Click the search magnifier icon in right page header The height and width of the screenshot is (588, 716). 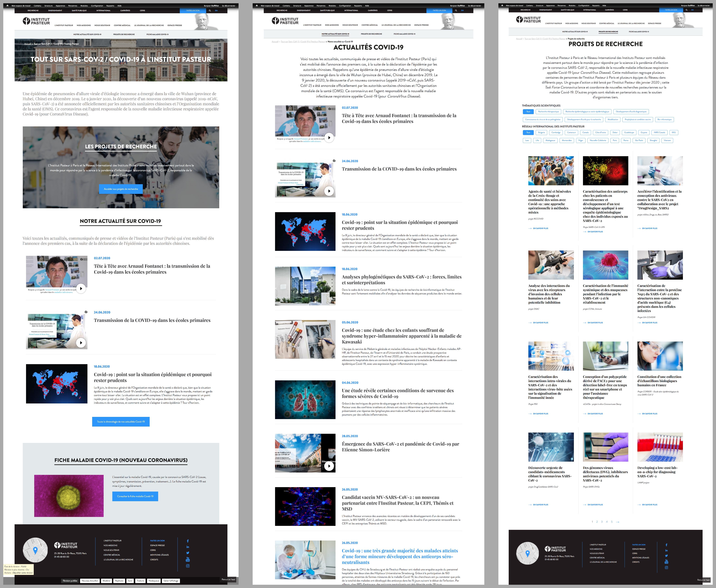(x=687, y=10)
